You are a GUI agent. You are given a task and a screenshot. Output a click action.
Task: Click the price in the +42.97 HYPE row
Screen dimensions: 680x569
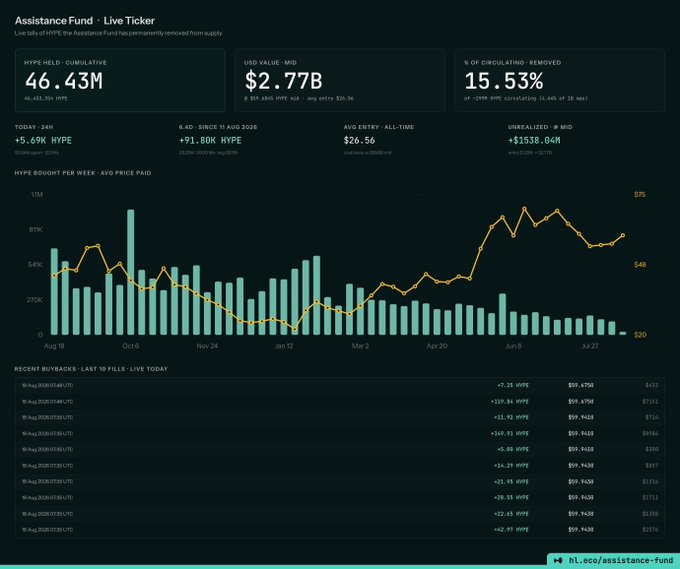[x=581, y=530]
